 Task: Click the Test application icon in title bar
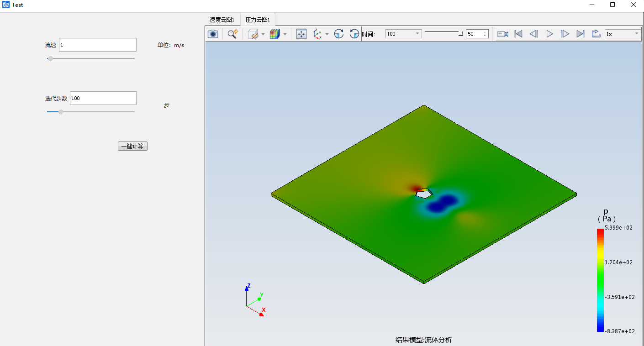(x=6, y=5)
